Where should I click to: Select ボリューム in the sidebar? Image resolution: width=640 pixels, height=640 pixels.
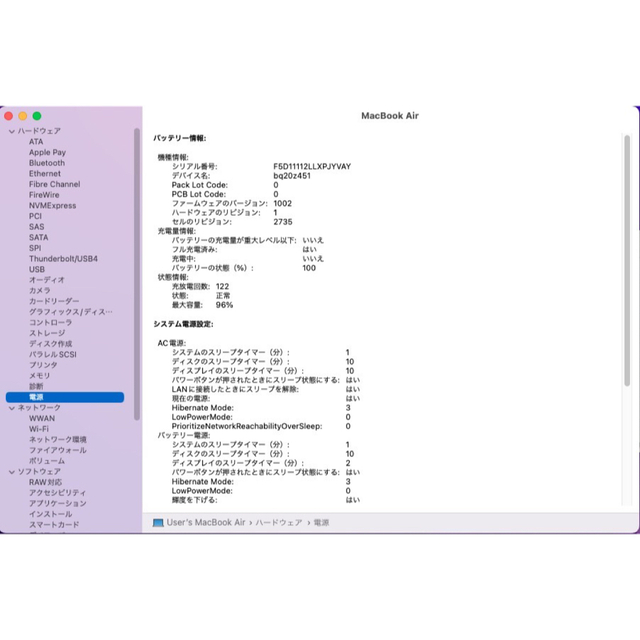point(47,461)
